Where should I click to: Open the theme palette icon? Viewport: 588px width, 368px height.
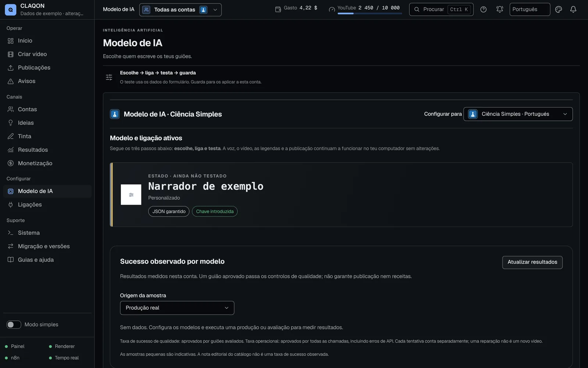click(x=559, y=10)
